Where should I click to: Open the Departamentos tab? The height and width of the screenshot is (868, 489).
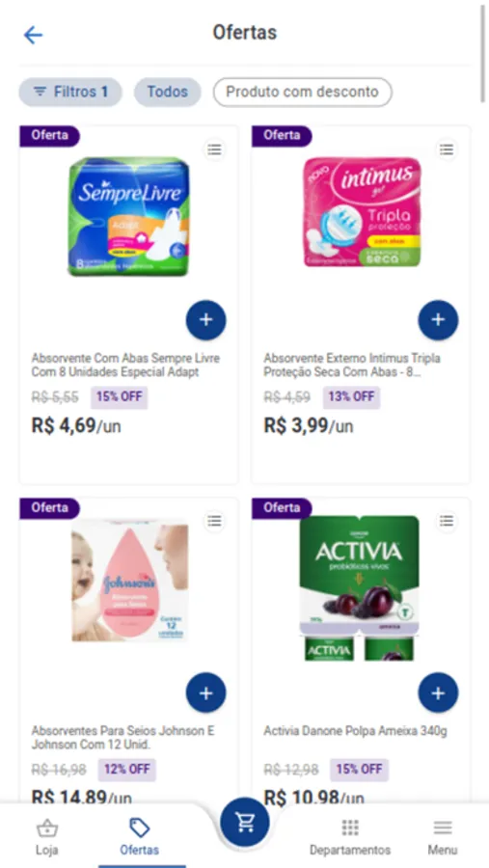(x=350, y=837)
